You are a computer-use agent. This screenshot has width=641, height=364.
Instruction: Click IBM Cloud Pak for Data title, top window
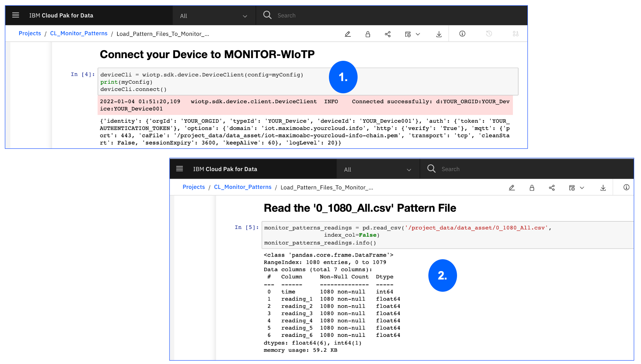point(61,15)
